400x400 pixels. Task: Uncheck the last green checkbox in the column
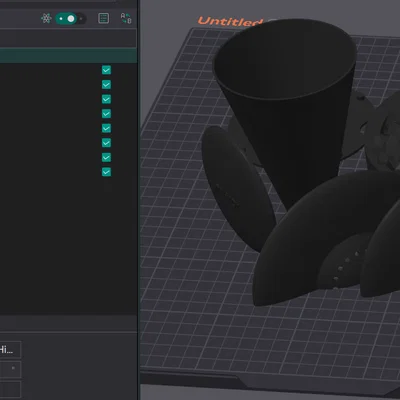tap(106, 172)
